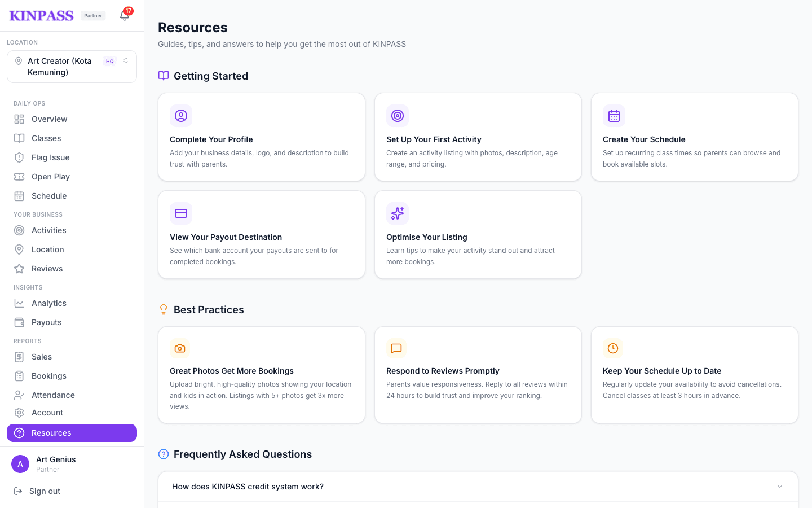
Task: Click the Create Your Schedule calendar icon
Action: tap(614, 116)
